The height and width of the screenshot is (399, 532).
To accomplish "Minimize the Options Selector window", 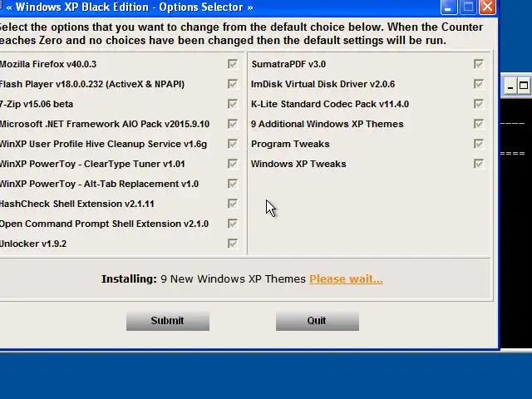I will tap(449, 7).
